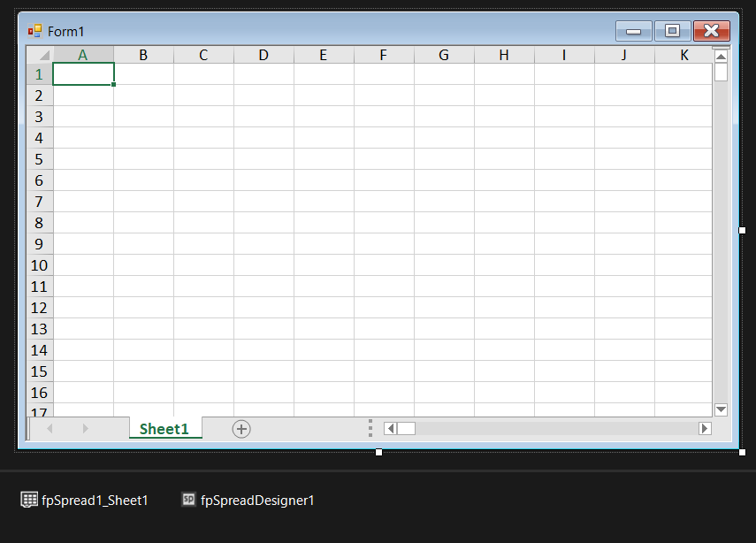
Task: Select row 3 header
Action: click(x=40, y=117)
